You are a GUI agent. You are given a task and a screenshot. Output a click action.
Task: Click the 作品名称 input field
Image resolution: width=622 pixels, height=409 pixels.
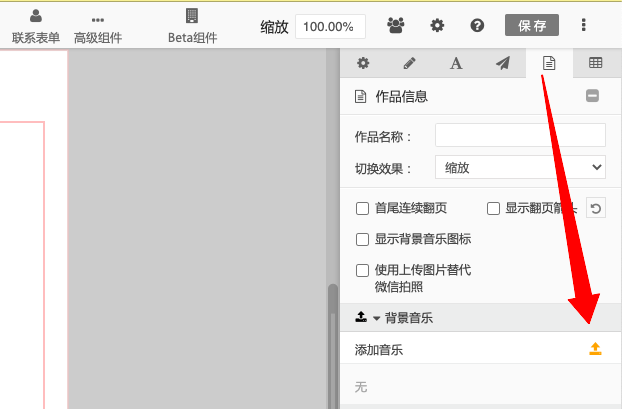tap(520, 135)
